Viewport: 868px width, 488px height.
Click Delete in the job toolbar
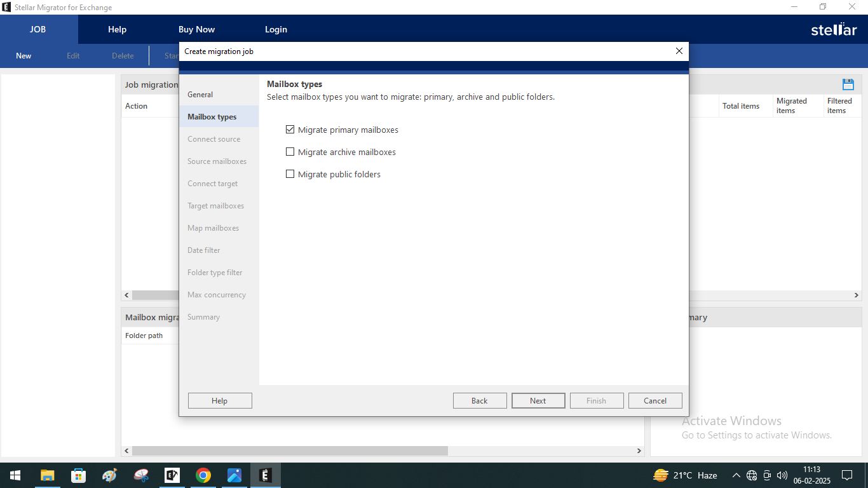coord(123,56)
